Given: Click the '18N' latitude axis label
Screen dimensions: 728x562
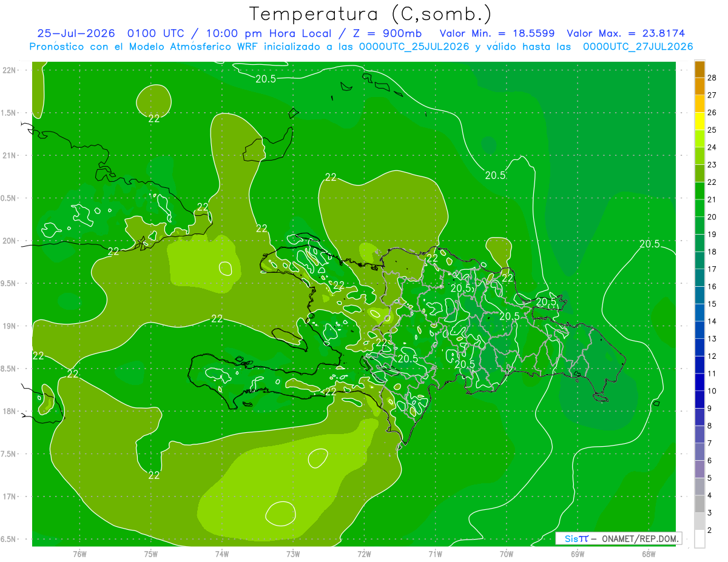Looking at the screenshot, I should (x=10, y=411).
